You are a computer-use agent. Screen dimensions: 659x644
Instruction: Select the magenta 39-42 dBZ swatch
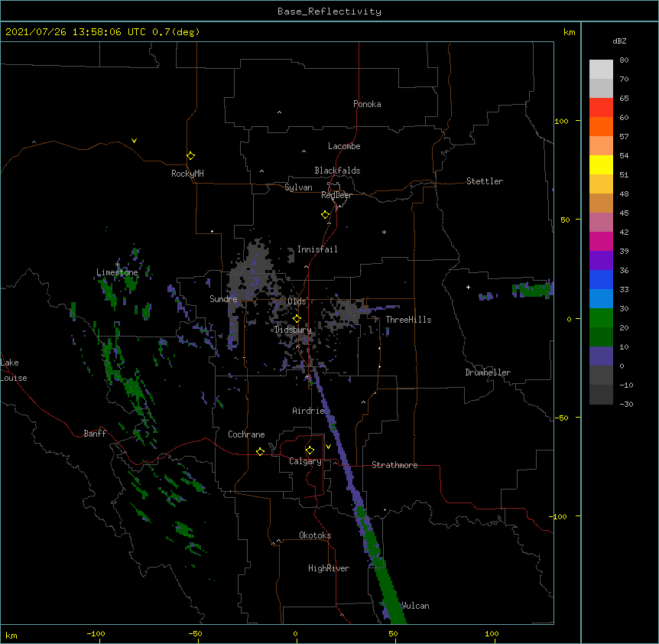coord(601,241)
